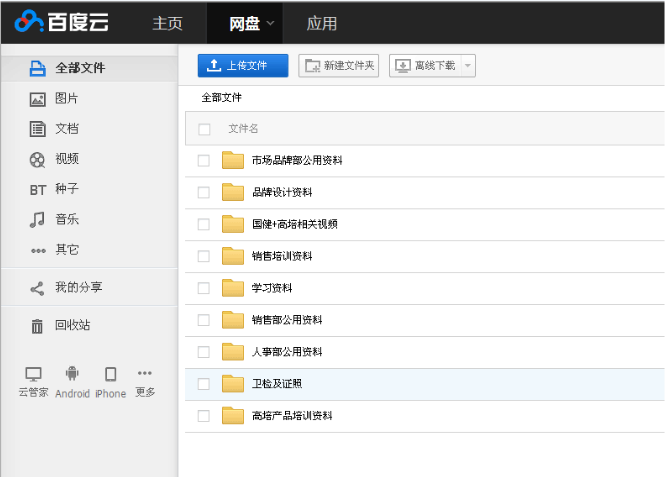
Task: Open 我的分享 share icon
Action: point(37,288)
